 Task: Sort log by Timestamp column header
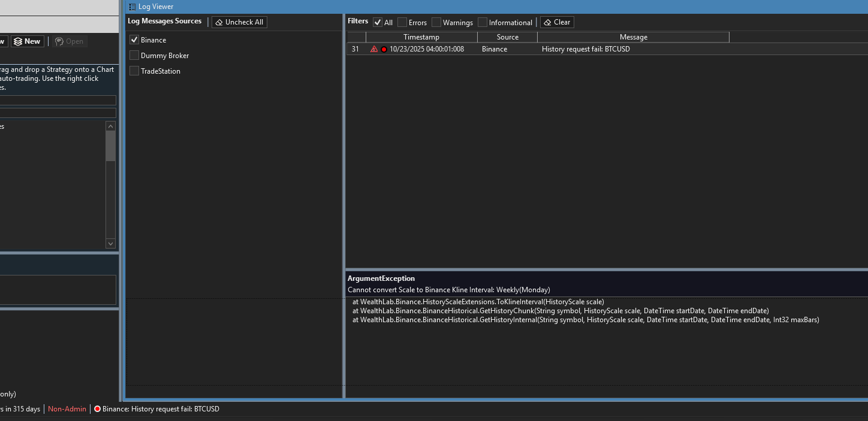[421, 37]
